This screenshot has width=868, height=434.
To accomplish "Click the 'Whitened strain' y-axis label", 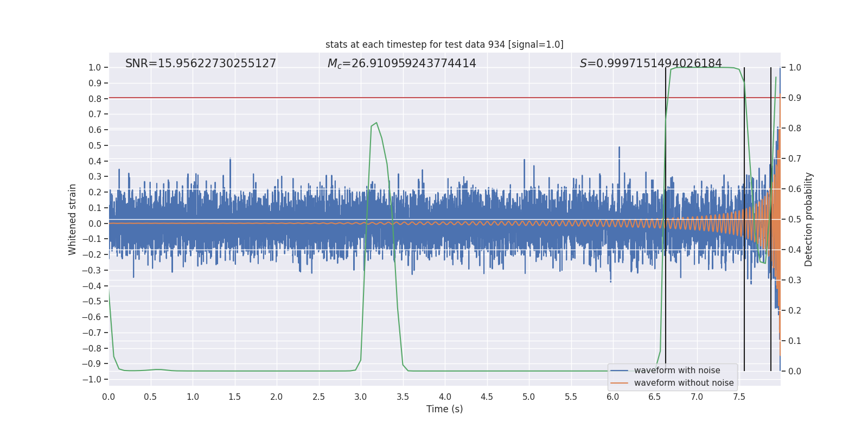I will pos(73,219).
